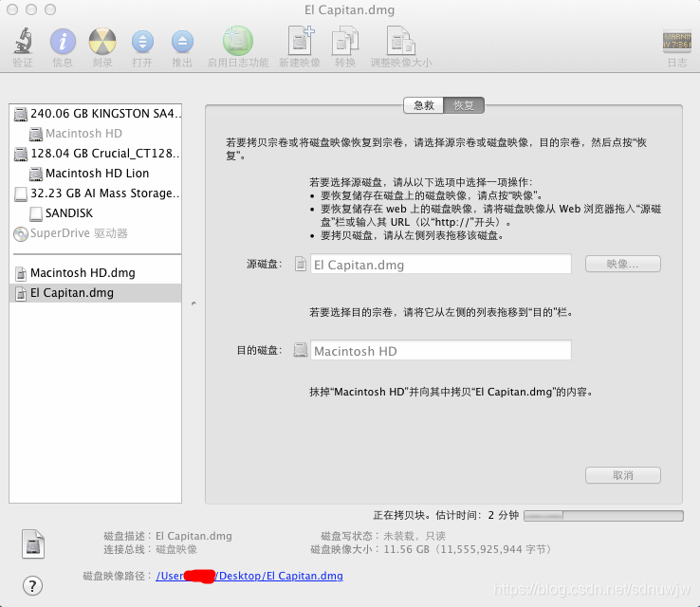
Task: Click 未装载, 只读 write status text
Action: (414, 536)
